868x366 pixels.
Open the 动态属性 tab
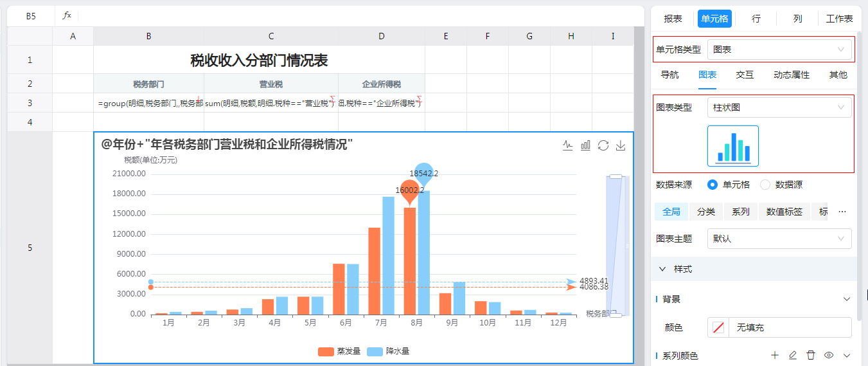coord(791,75)
